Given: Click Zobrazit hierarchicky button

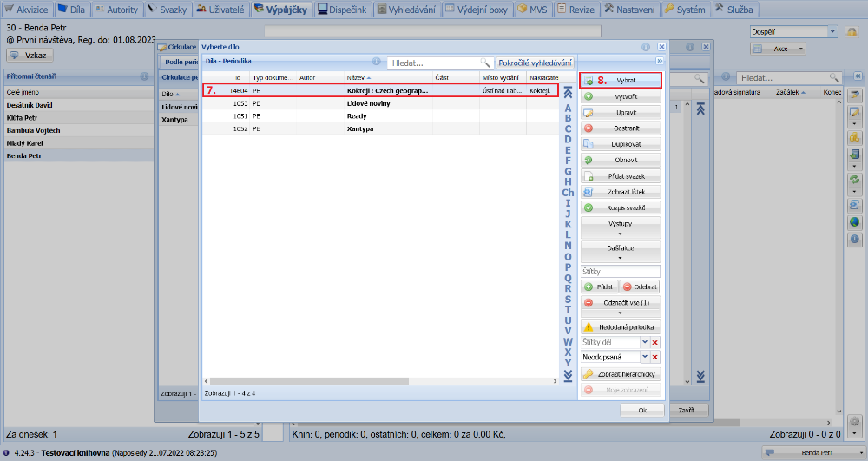Looking at the screenshot, I should 621,374.
